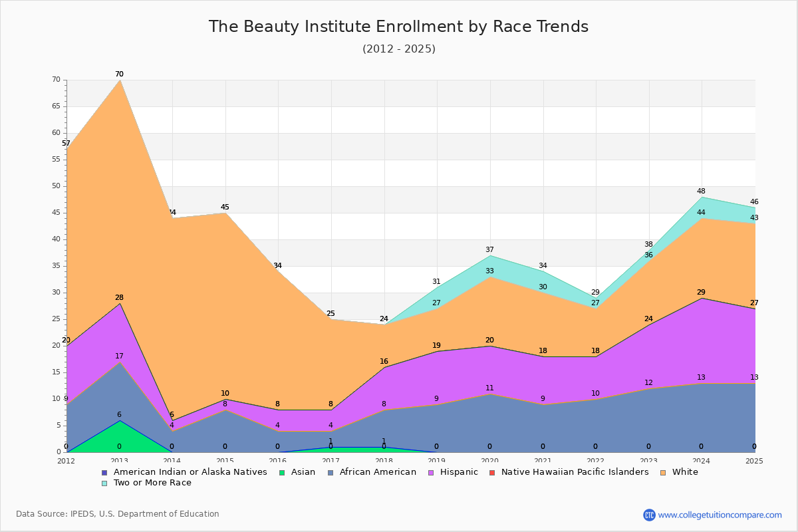Click the x-axis label 2022
Viewport: 798px width, 532px height.
(x=596, y=461)
